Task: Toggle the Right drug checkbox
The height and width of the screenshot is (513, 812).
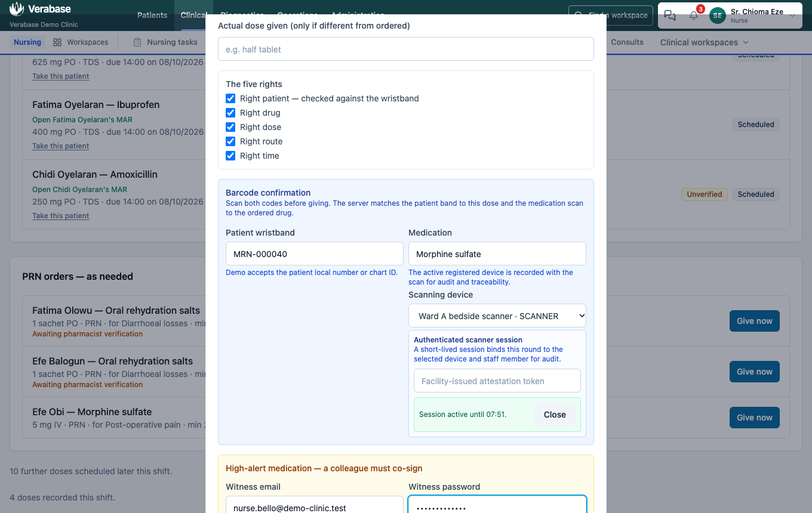Action: (x=230, y=113)
